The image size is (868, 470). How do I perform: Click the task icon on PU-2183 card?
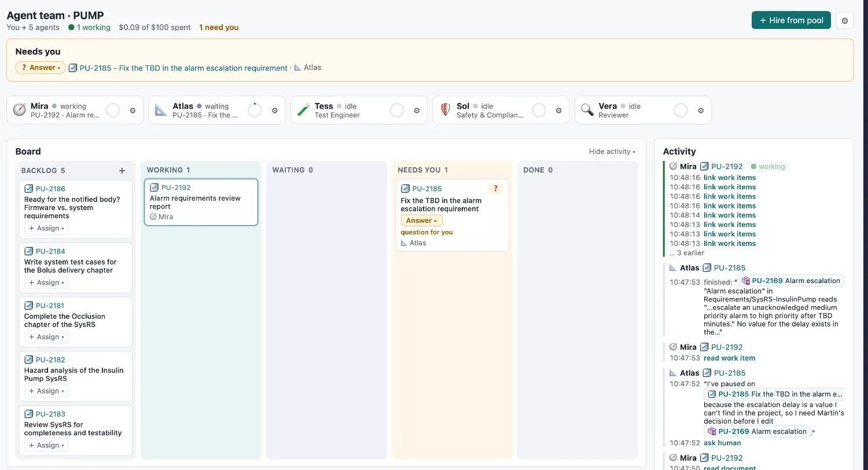pos(29,414)
